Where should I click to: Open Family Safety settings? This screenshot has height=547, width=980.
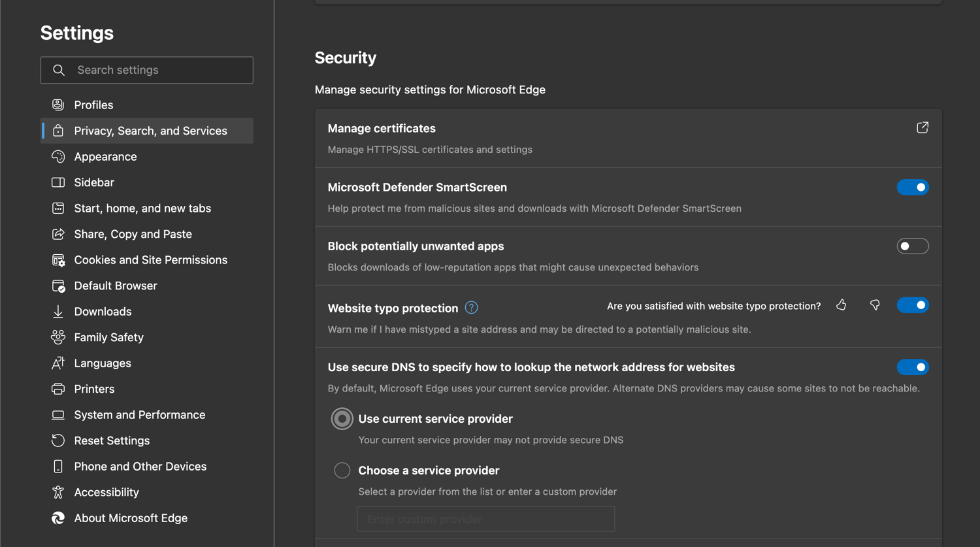click(x=147, y=337)
